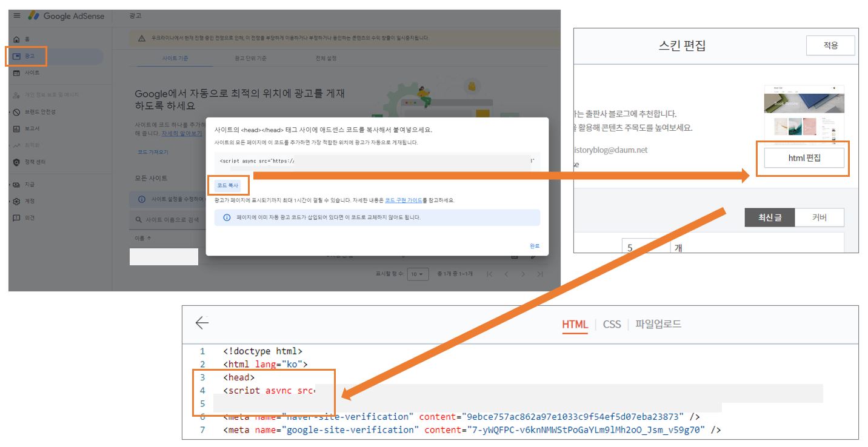
Task: Open 사이트 in the AdSense sidebar
Action: click(x=27, y=73)
